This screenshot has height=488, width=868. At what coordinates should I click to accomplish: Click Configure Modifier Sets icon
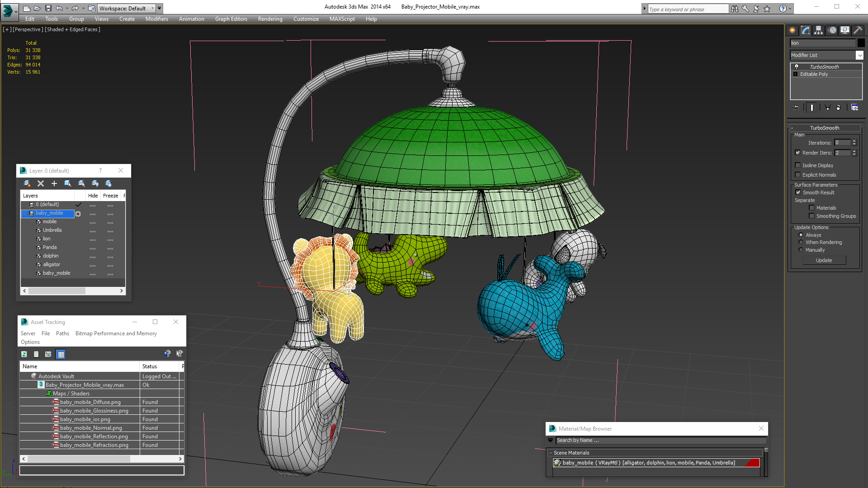[x=854, y=108]
